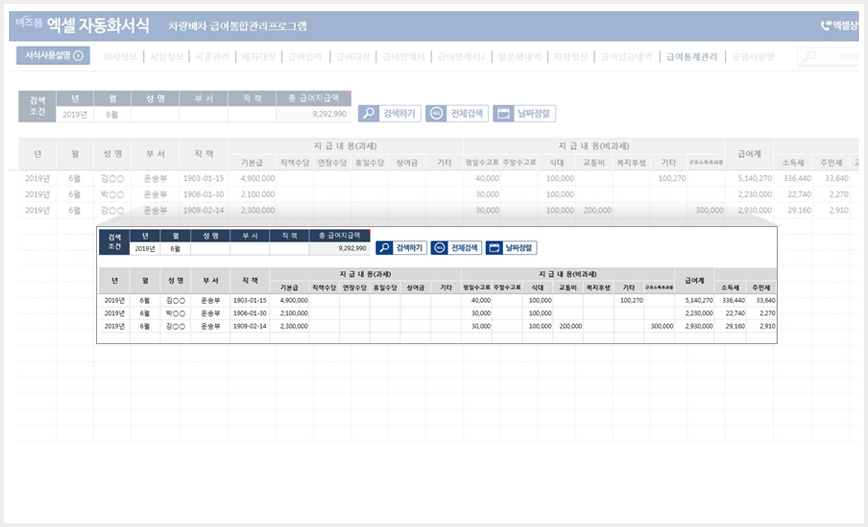Open the 급여명세서2 menu tab
Viewport: 868px width, 527px height.
[x=461, y=56]
